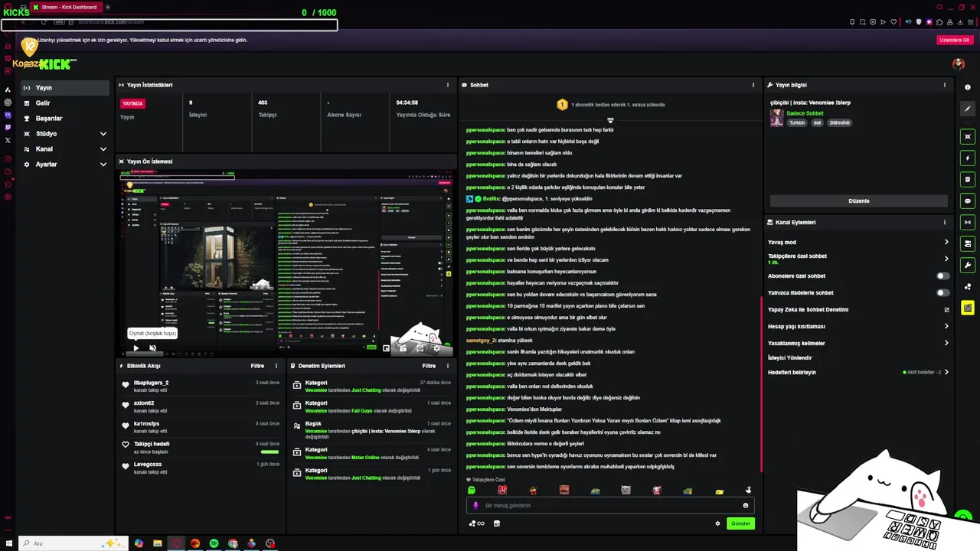Select Gelir in the left sidebar
This screenshot has height=551, width=980.
click(66, 103)
